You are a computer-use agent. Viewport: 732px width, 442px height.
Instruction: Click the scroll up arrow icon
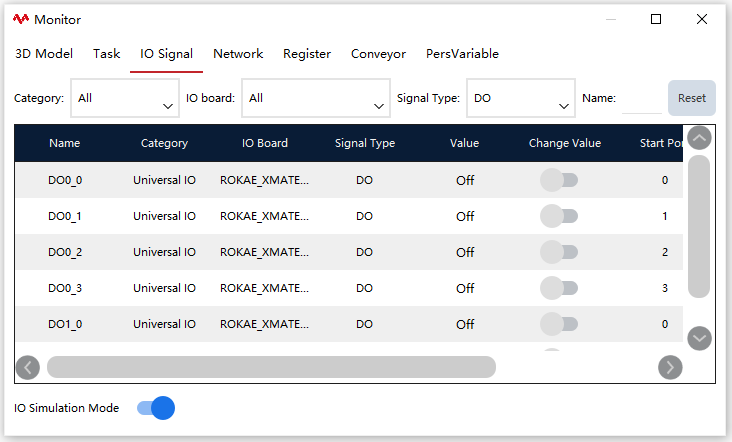699,138
